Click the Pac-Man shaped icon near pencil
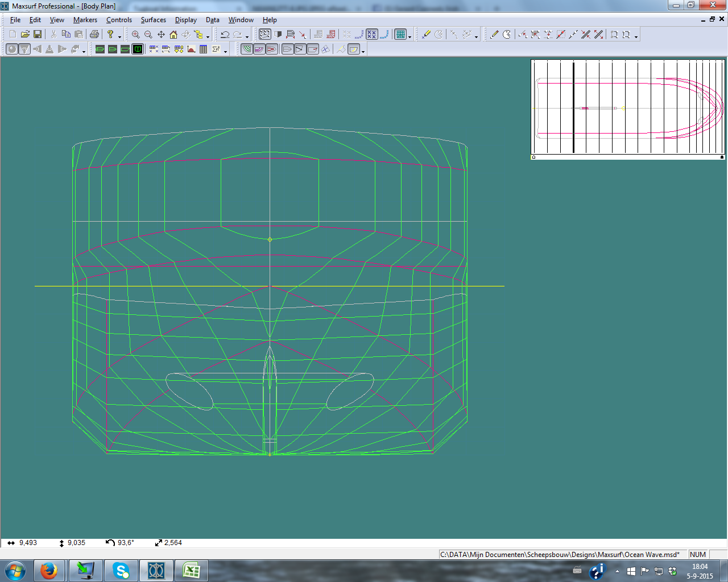Screen dimensions: 728x582 click(x=507, y=35)
